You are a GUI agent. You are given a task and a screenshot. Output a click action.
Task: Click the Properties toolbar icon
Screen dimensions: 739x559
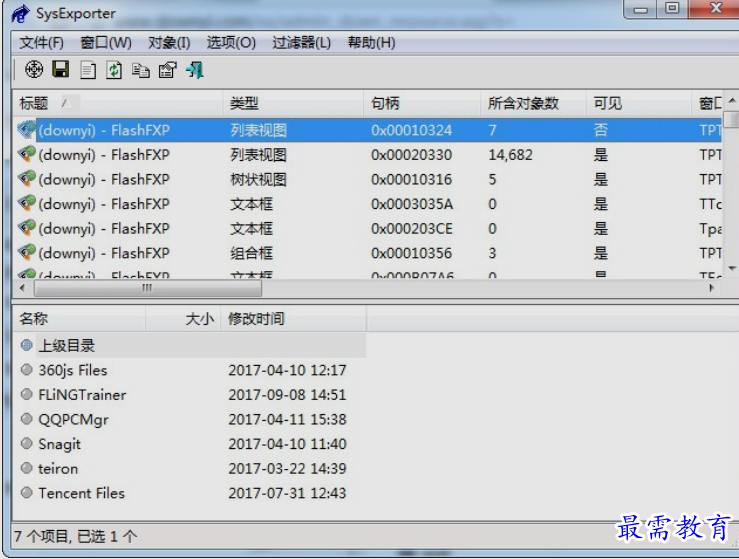tap(167, 70)
